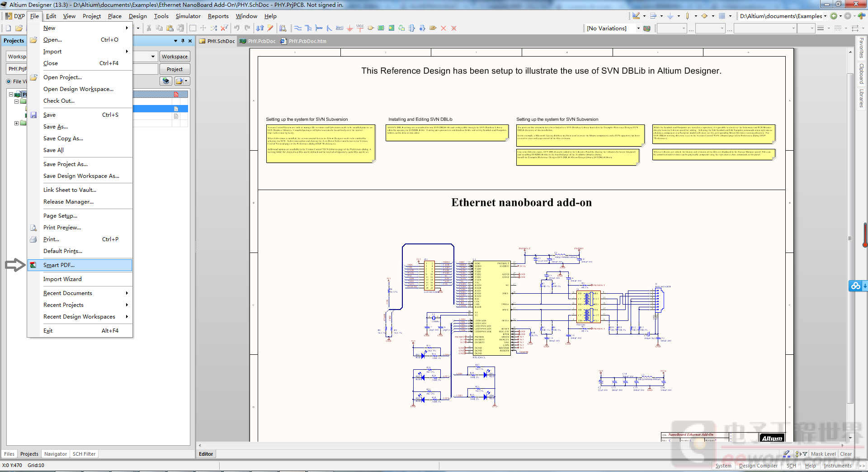Click the Up/Down Hierarchy arrows icon
The image size is (868, 472).
pos(260,28)
